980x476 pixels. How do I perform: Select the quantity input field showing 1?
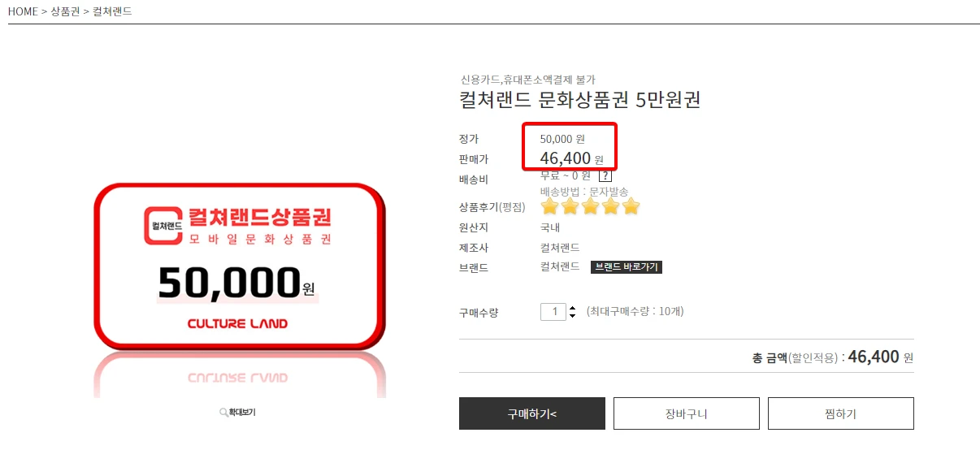tap(553, 311)
